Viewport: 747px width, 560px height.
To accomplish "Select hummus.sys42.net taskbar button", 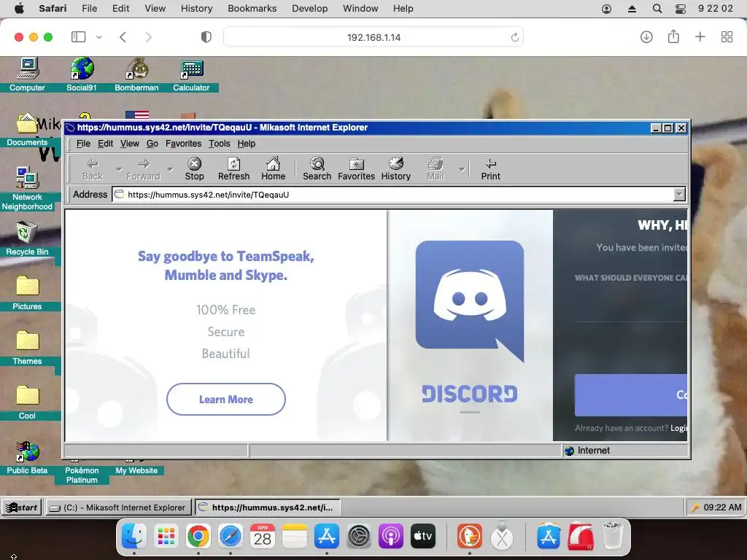I will [268, 507].
